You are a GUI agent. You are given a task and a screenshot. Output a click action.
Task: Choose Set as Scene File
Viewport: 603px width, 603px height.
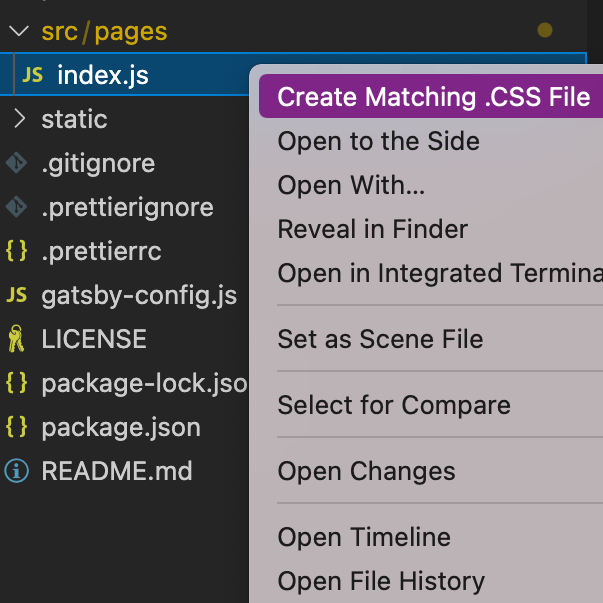click(380, 339)
